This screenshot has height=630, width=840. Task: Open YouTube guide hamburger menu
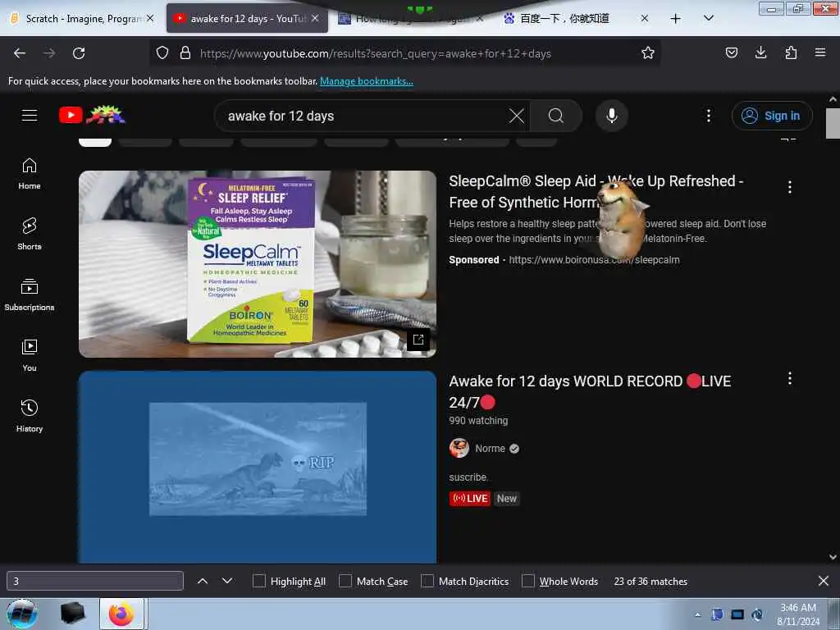(x=30, y=115)
